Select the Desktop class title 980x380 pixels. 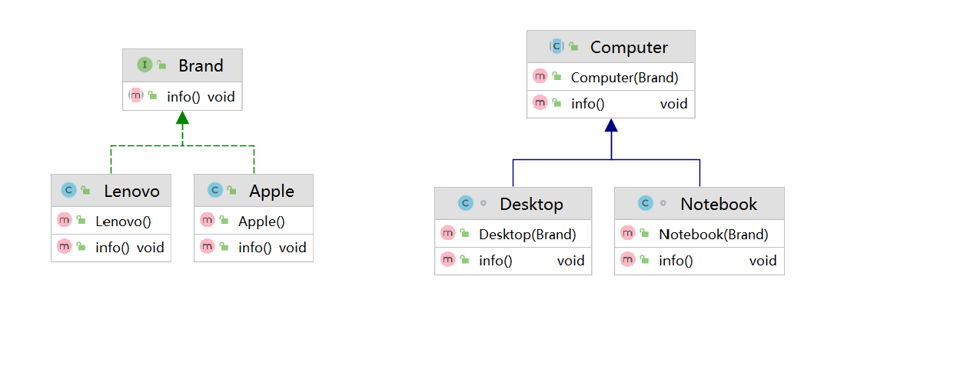point(531,204)
